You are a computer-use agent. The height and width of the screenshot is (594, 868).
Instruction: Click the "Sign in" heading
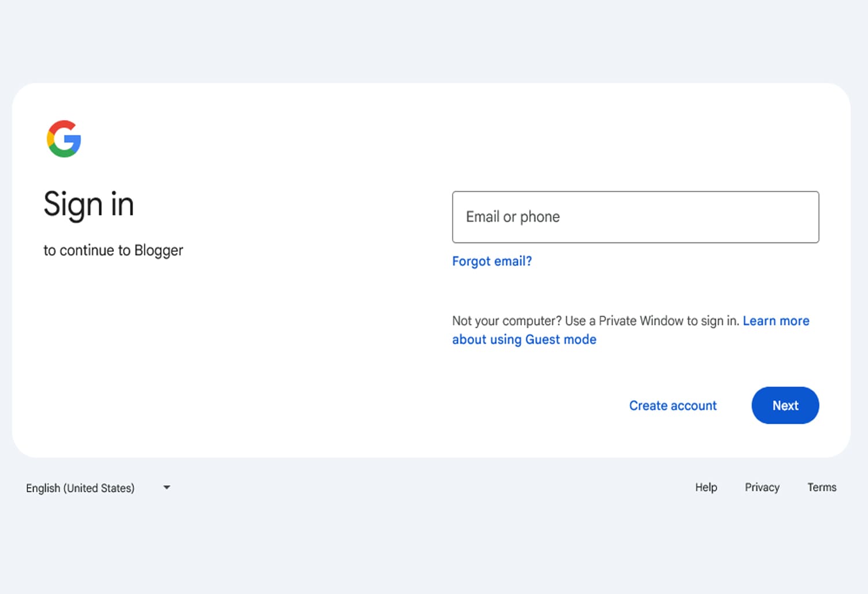click(x=89, y=204)
